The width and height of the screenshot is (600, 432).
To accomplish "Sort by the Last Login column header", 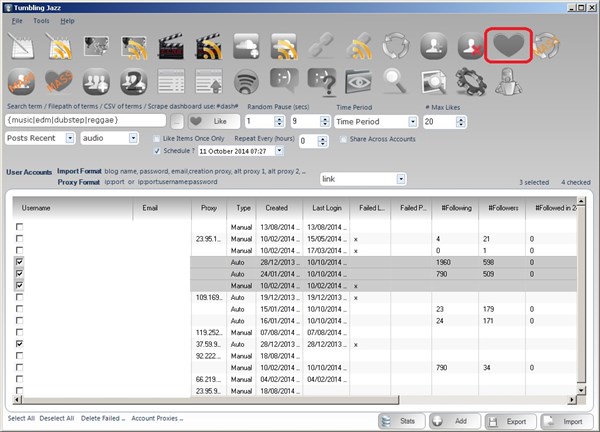I will tap(326, 208).
